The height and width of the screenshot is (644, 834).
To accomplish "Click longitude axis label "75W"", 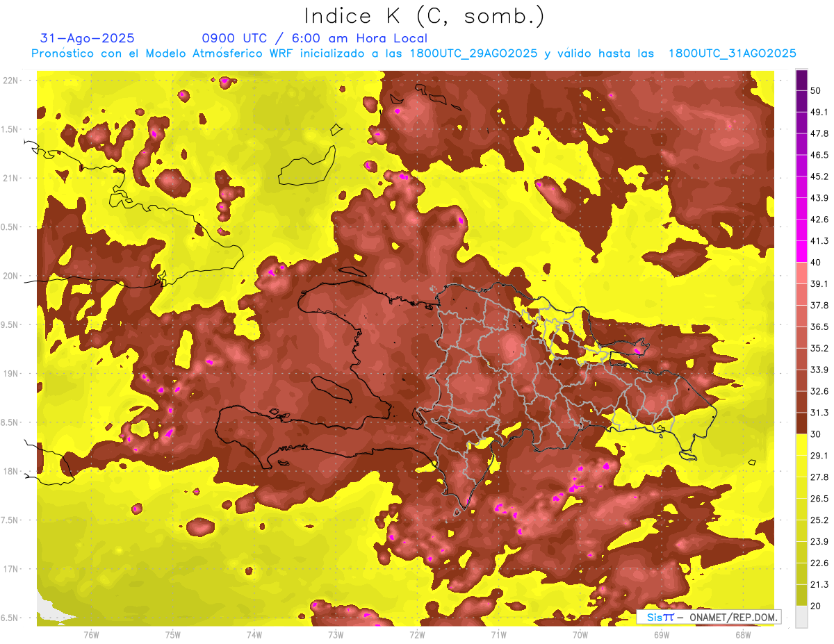I will point(173,635).
